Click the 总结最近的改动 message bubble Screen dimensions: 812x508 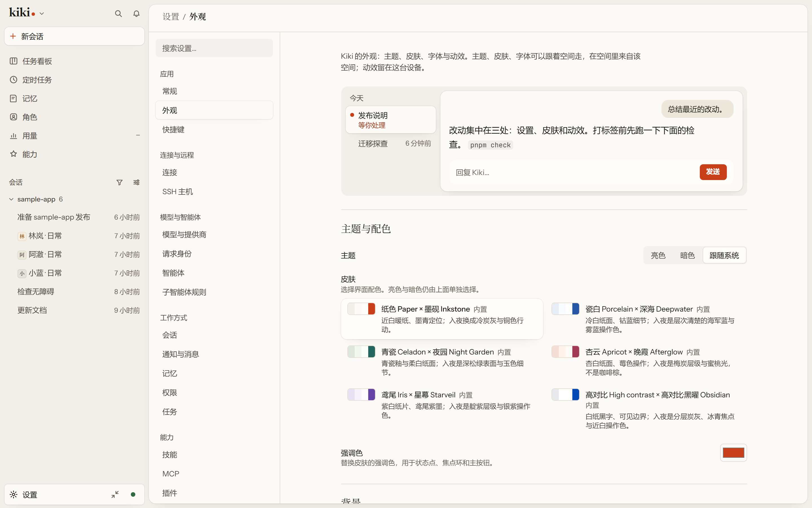[x=697, y=109]
